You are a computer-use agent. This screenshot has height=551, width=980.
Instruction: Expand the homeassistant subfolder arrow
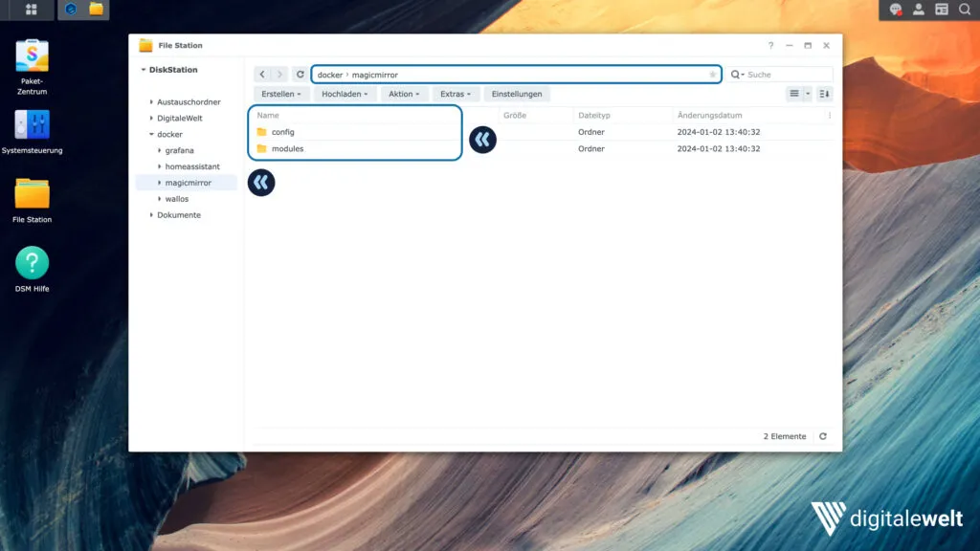pos(160,166)
